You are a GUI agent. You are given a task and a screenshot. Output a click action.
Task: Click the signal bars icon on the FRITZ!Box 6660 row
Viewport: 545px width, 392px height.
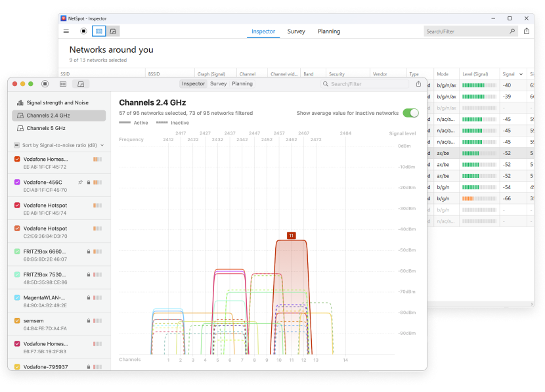[97, 251]
